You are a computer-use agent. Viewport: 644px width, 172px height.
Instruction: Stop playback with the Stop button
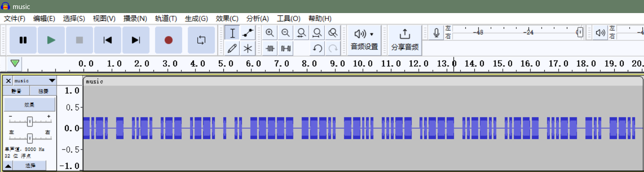79,40
